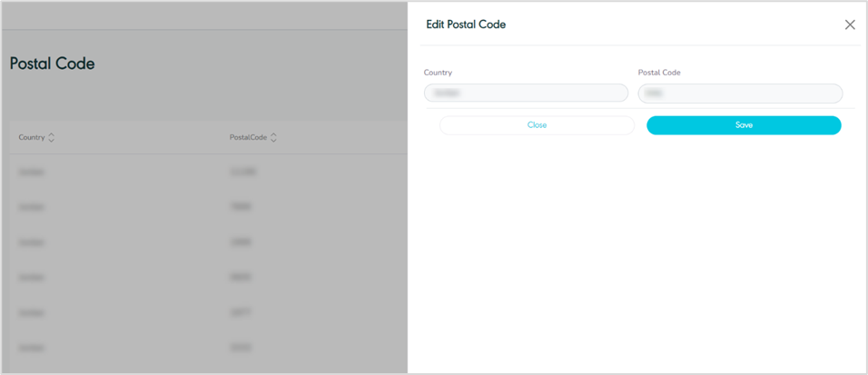Select the third row's postal code value

coord(241,242)
